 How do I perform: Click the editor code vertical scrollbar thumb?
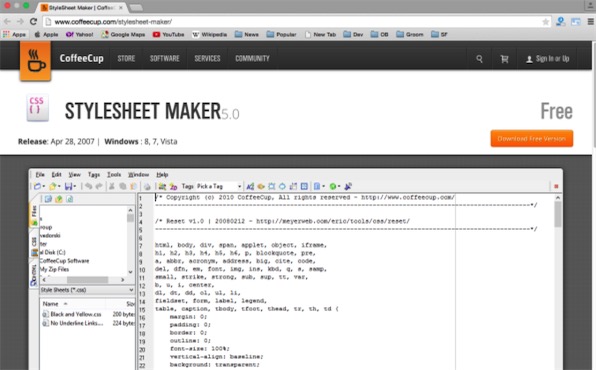click(558, 214)
